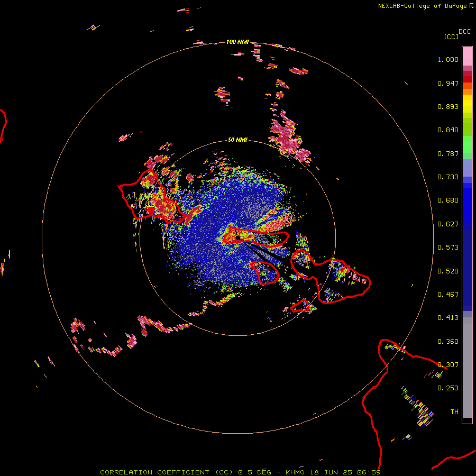Click the [CC] units label
The width and height of the screenshot is (476, 476).
click(451, 36)
